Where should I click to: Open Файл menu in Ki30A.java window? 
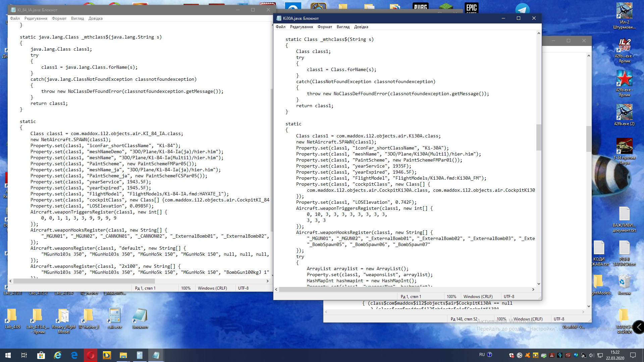point(280,27)
